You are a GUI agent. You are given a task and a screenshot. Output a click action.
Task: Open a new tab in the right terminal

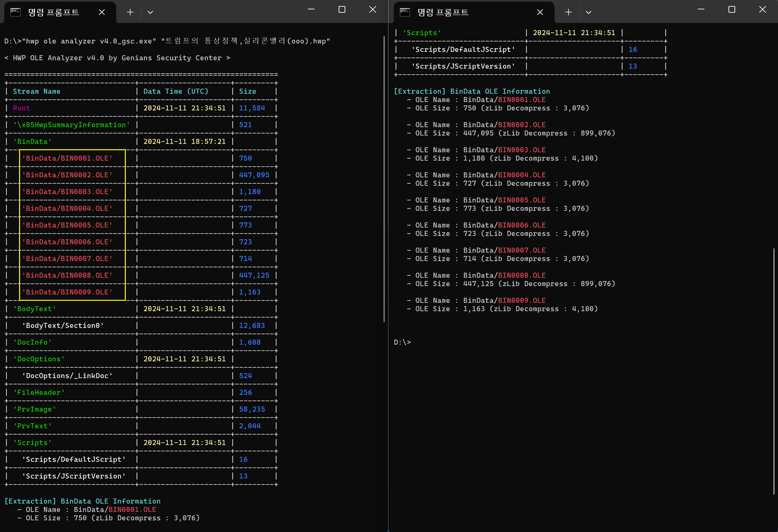[569, 12]
